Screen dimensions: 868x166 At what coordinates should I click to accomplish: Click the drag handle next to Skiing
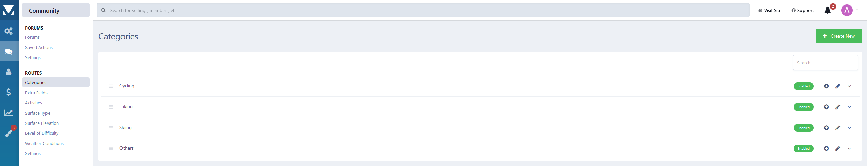[x=111, y=128]
